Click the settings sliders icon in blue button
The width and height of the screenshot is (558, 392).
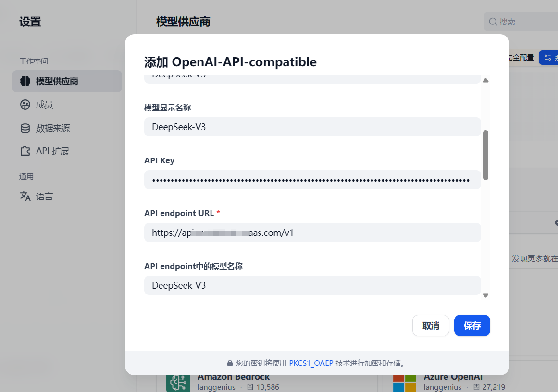[x=548, y=58]
